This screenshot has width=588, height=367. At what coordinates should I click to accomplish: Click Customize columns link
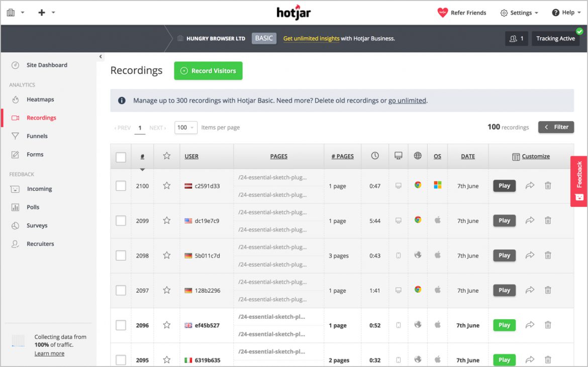coord(531,156)
